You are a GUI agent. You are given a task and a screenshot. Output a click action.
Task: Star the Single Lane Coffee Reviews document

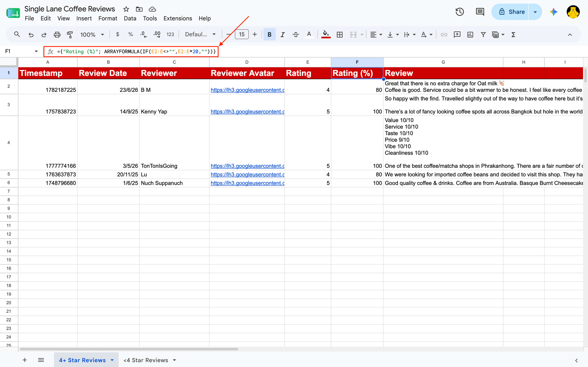(x=126, y=9)
